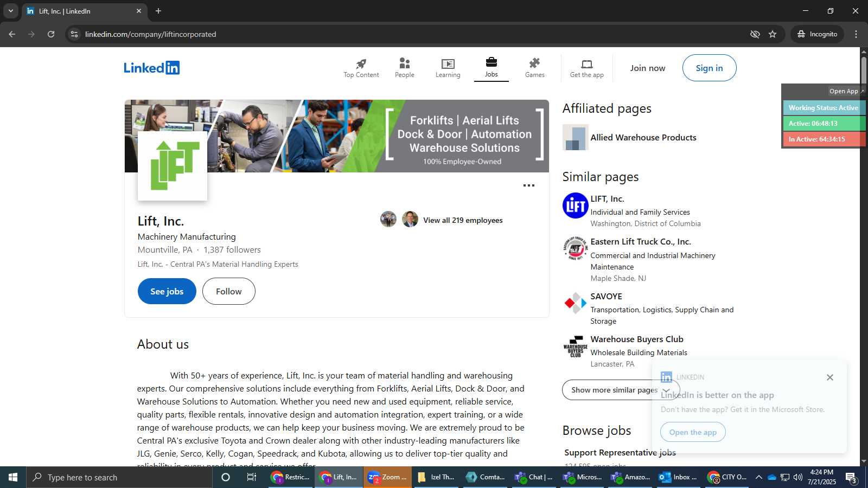Open Top Content in the nav bar
868x488 pixels.
(x=361, y=68)
